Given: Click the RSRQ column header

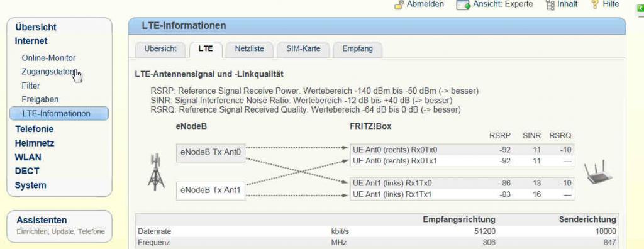Looking at the screenshot, I should click(x=560, y=136).
